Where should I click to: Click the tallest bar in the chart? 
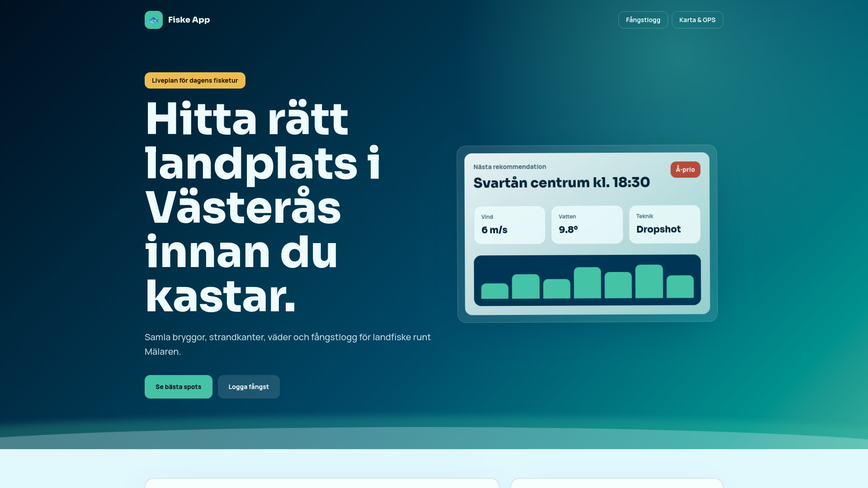pos(649,281)
